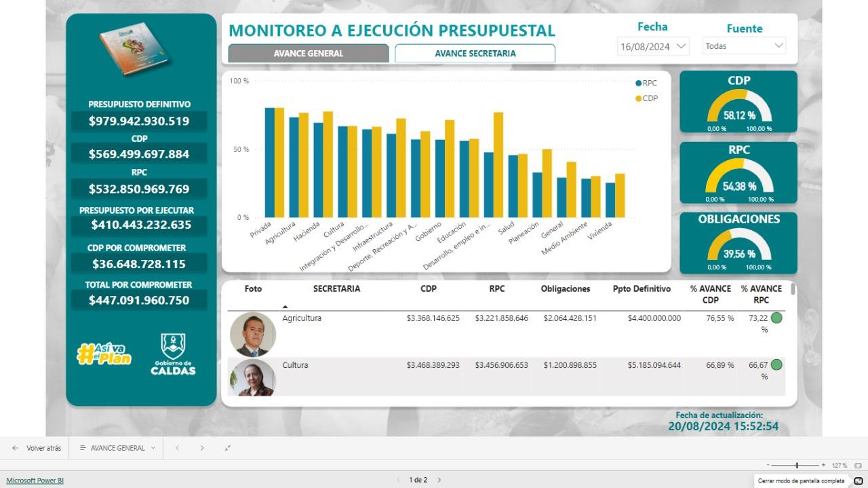
Task: Click next page arrow beside 1 de 2
Action: (439, 480)
